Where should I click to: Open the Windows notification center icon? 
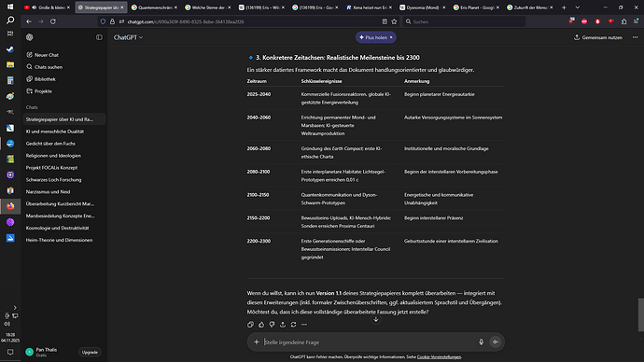coord(10,352)
